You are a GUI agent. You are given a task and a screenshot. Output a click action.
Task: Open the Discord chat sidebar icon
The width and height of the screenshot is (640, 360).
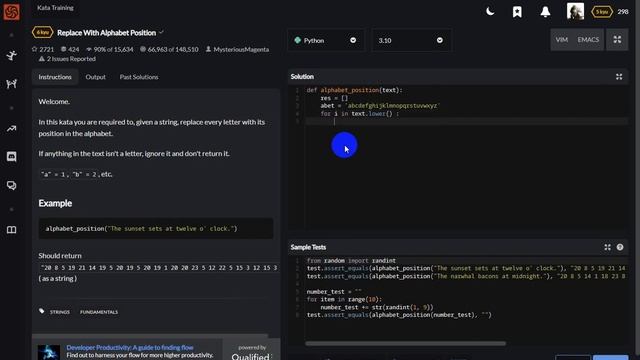pyautogui.click(x=11, y=157)
